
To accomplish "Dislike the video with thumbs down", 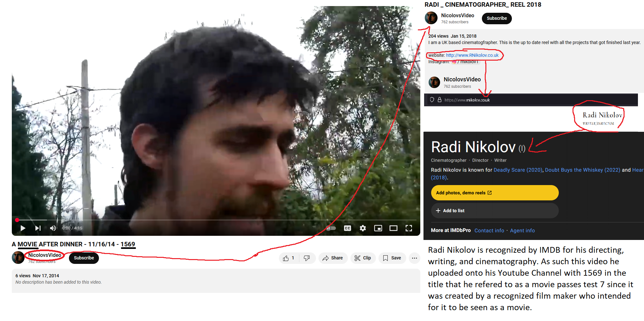I will point(307,258).
